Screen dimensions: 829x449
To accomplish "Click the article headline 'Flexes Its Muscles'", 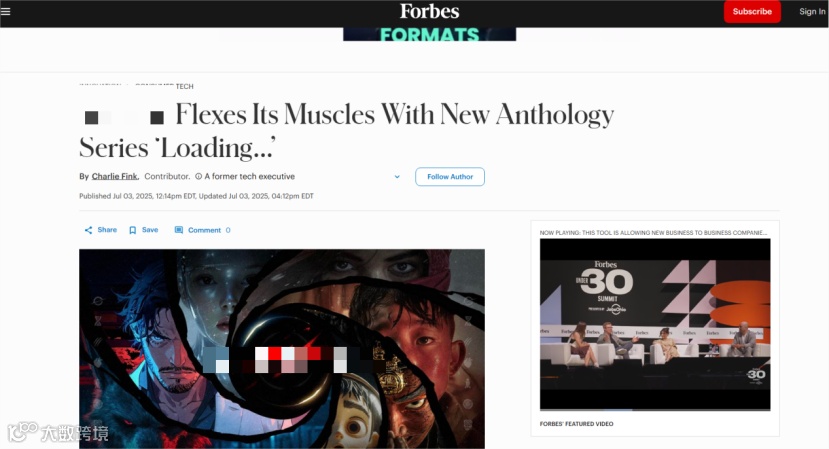I will tap(275, 114).
